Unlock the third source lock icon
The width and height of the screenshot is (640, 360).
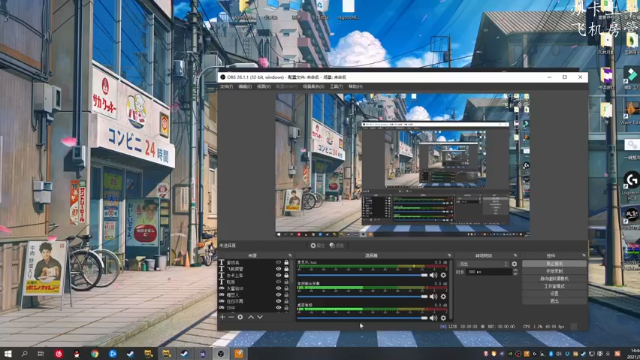pyautogui.click(x=286, y=276)
